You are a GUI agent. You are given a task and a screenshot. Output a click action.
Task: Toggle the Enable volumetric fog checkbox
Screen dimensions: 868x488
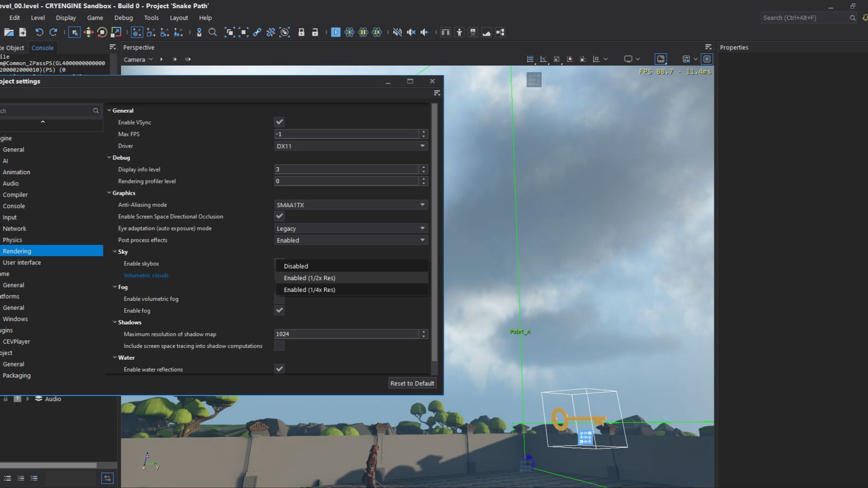click(x=279, y=299)
